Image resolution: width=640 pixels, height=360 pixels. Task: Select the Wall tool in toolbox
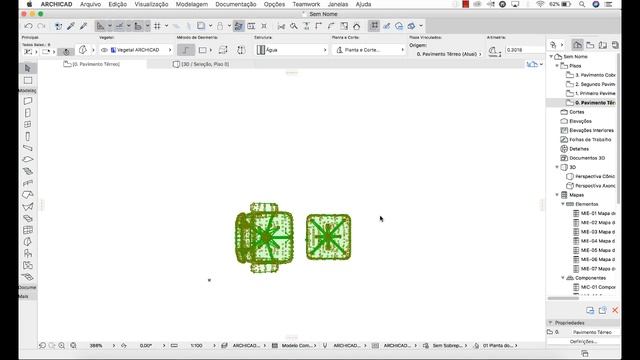click(x=28, y=101)
